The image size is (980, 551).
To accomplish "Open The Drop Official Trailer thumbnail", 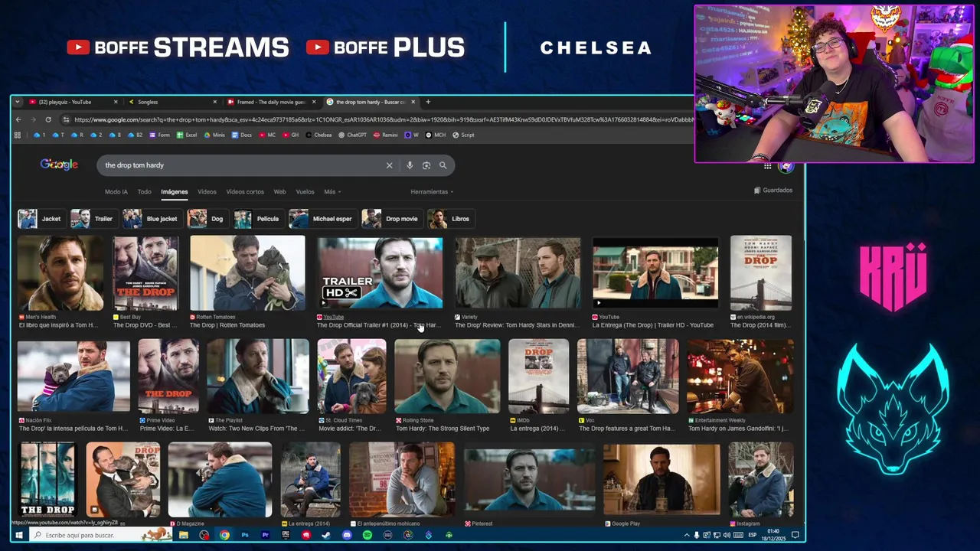I will point(380,273).
